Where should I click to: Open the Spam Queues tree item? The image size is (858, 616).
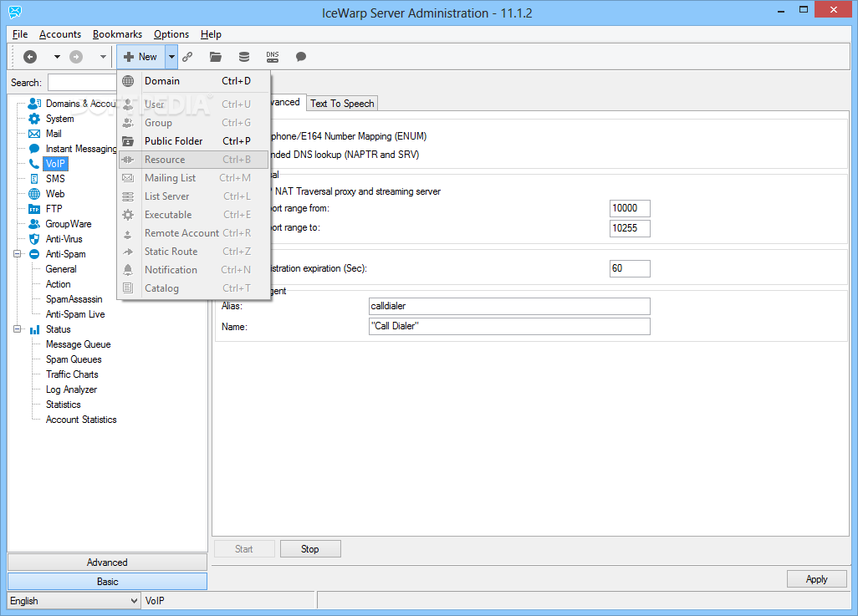click(x=74, y=359)
